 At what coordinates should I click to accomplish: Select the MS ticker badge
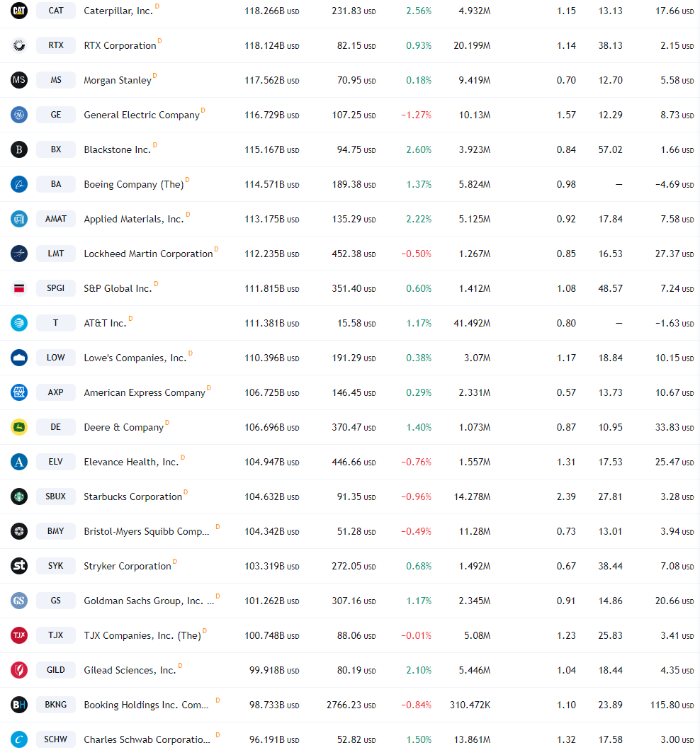tap(56, 80)
